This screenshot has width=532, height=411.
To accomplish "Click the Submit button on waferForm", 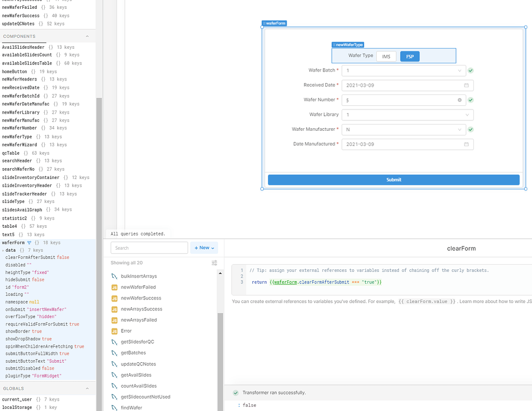I will pyautogui.click(x=393, y=179).
